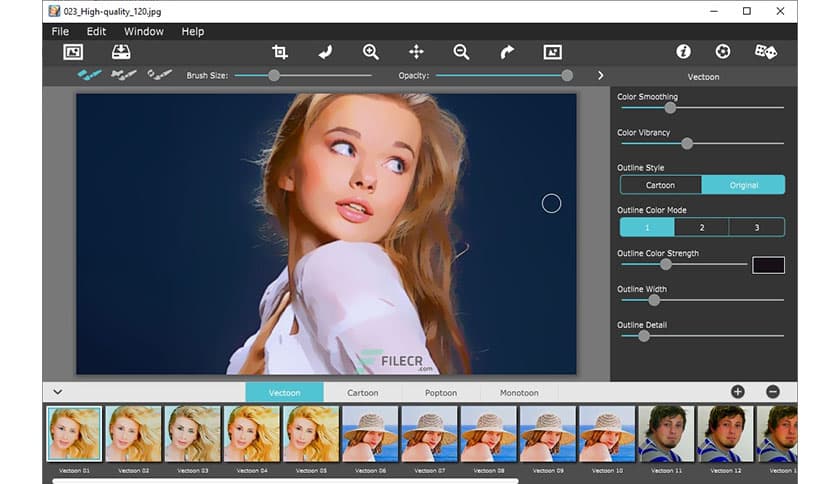Click the redo arrow icon
This screenshot has height=484, width=836.
point(507,52)
